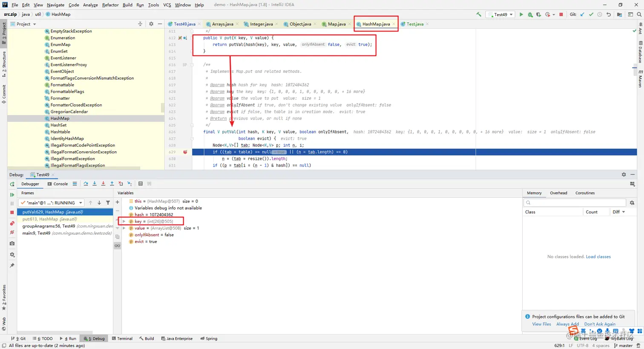Image resolution: width=644 pixels, height=349 pixels.
Task: Filter frames with the funnel icon
Action: [x=108, y=203]
